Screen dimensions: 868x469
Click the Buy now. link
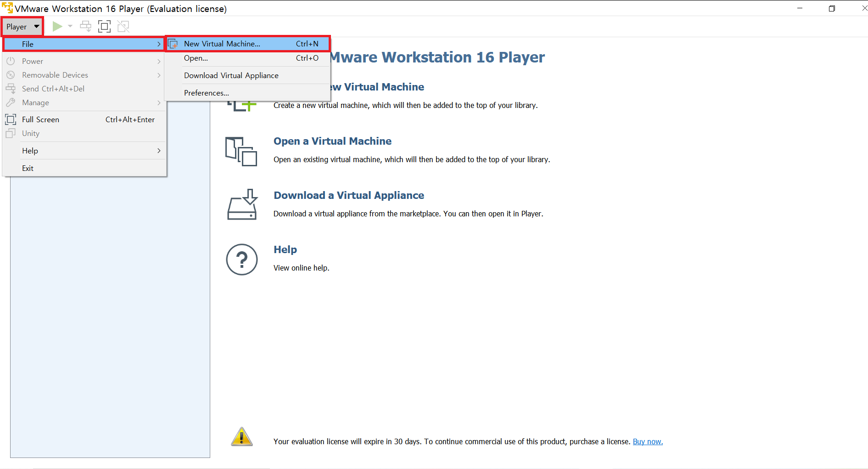tap(648, 441)
